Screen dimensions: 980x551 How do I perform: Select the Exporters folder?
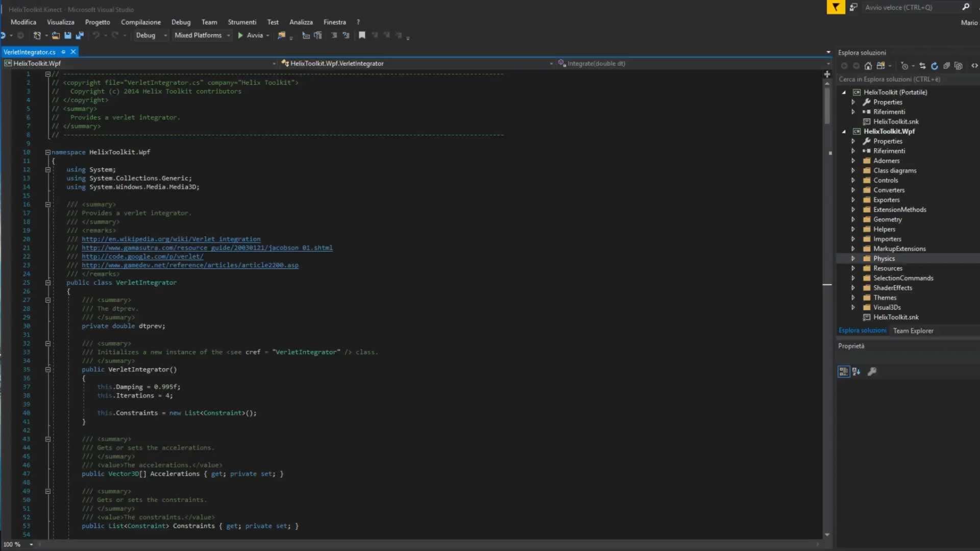(x=886, y=200)
